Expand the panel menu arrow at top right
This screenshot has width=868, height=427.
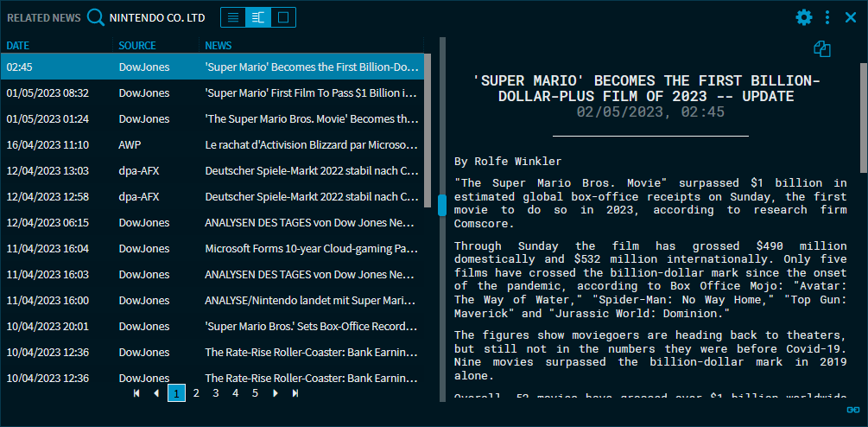851,17
